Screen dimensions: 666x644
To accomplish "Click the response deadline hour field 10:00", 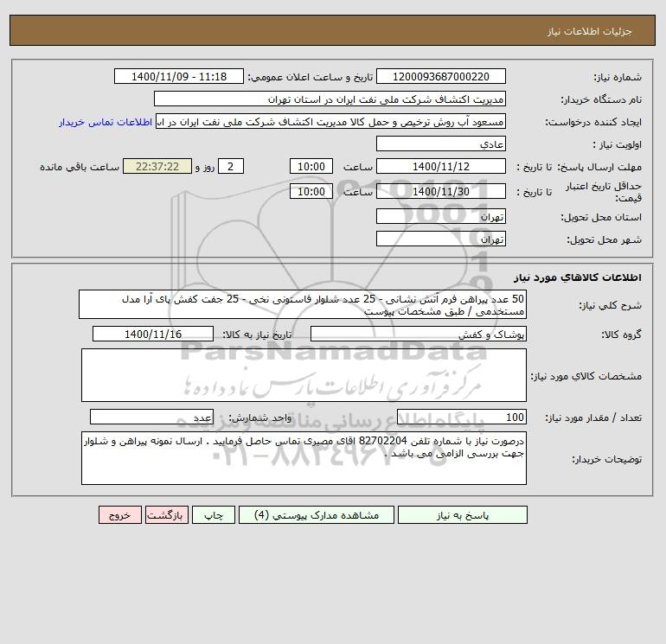I will 311,167.
